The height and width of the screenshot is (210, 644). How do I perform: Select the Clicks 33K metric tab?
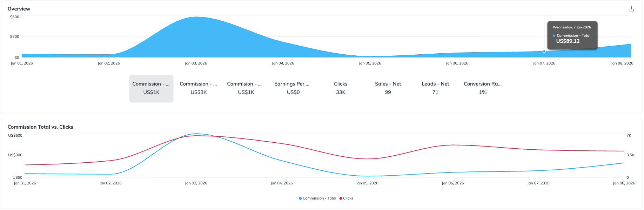click(341, 88)
